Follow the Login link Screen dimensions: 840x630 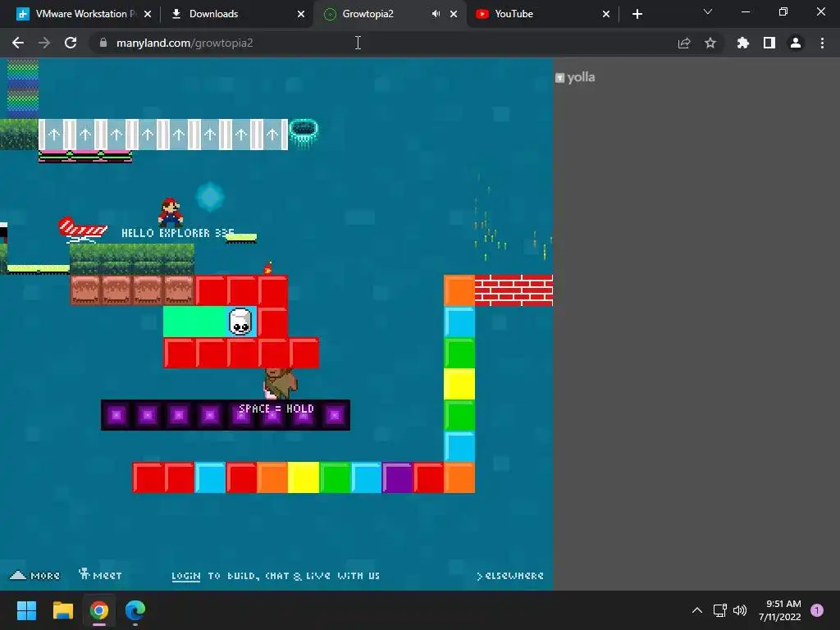[x=186, y=576]
